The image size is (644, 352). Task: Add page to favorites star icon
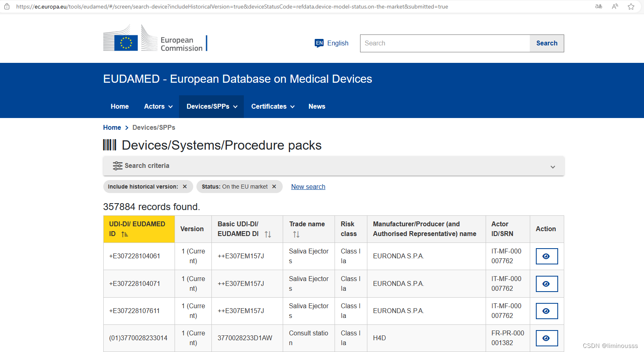click(x=631, y=6)
